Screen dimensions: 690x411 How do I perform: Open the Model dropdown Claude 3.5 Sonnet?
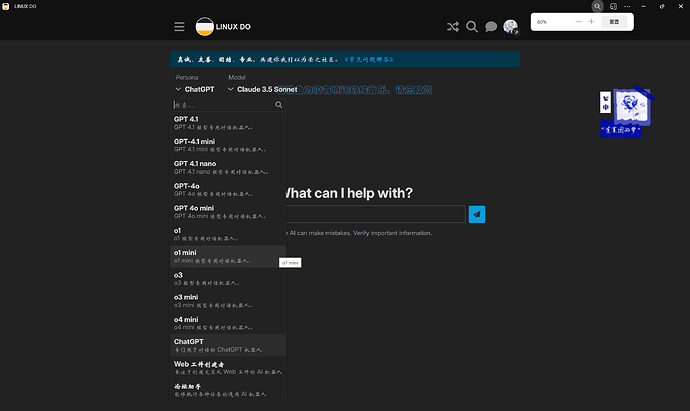pos(263,89)
